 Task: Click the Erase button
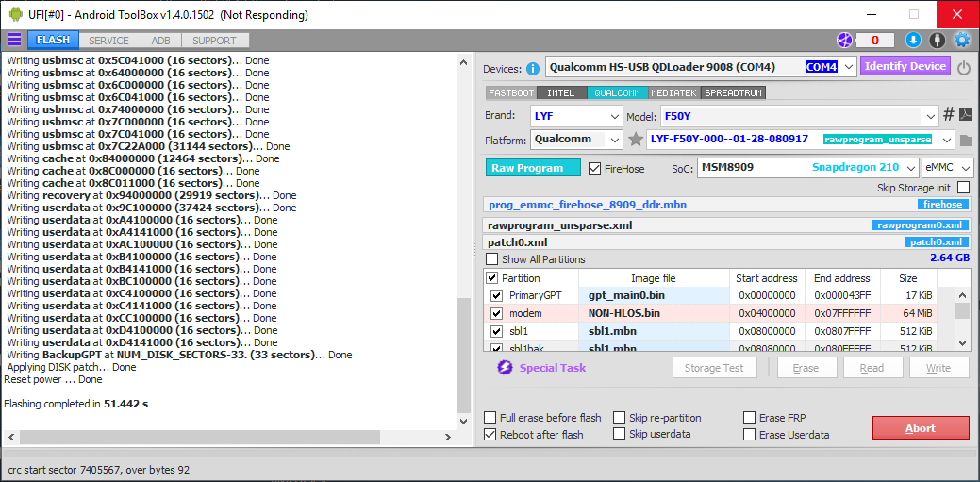pyautogui.click(x=806, y=368)
